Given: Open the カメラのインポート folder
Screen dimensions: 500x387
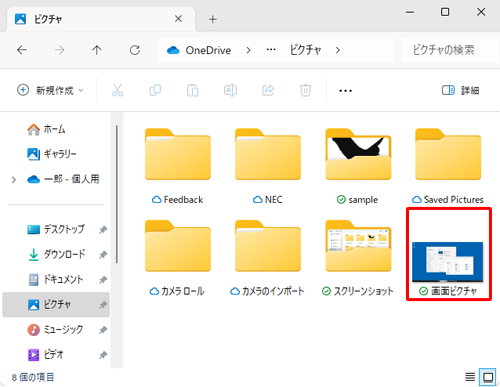Looking at the screenshot, I should pos(268,258).
